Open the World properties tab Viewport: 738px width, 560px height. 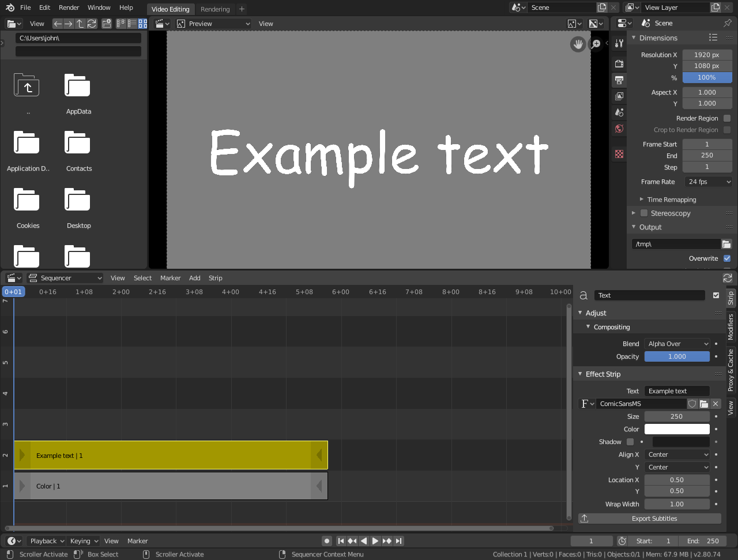pos(619,129)
